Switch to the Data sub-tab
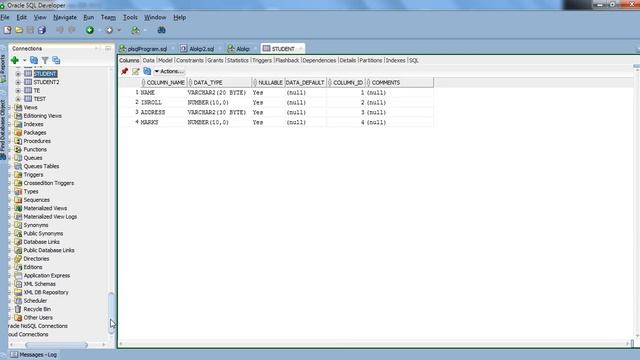640x360 pixels. (x=149, y=60)
